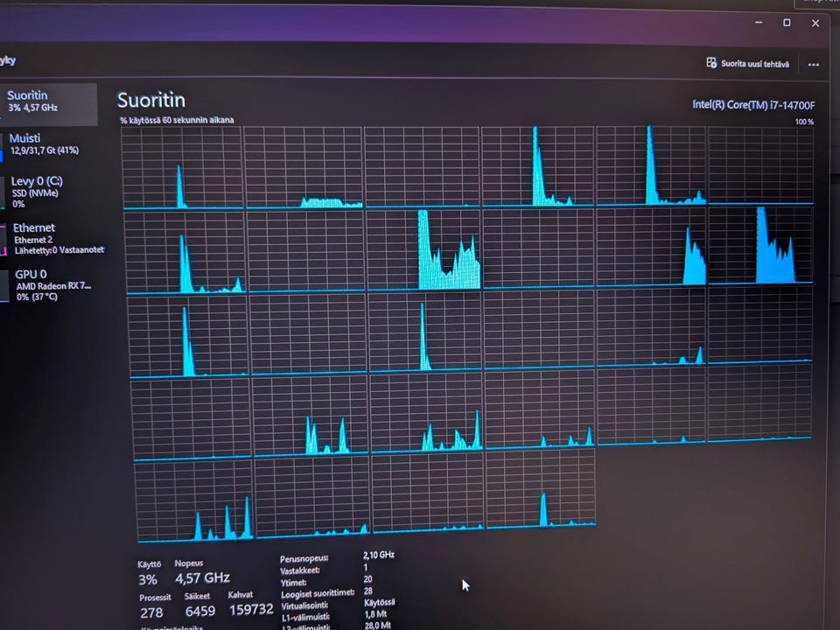The image size is (840, 630).
Task: Click the Prosessit value 278
Action: pyautogui.click(x=151, y=612)
